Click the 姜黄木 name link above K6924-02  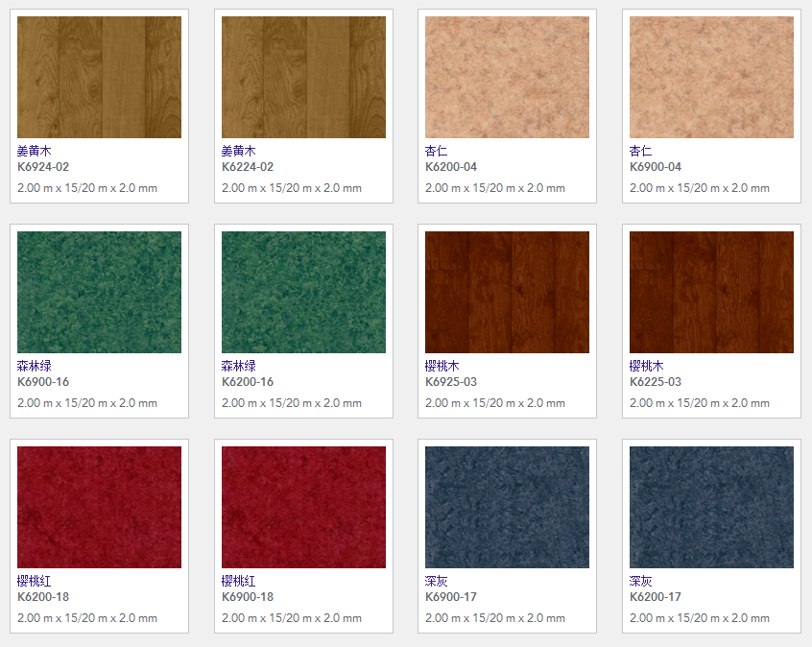tap(35, 151)
